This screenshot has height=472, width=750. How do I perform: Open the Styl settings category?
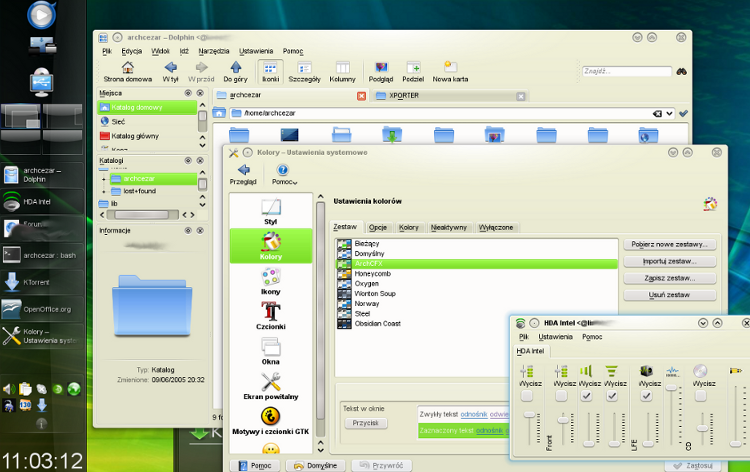point(271,211)
